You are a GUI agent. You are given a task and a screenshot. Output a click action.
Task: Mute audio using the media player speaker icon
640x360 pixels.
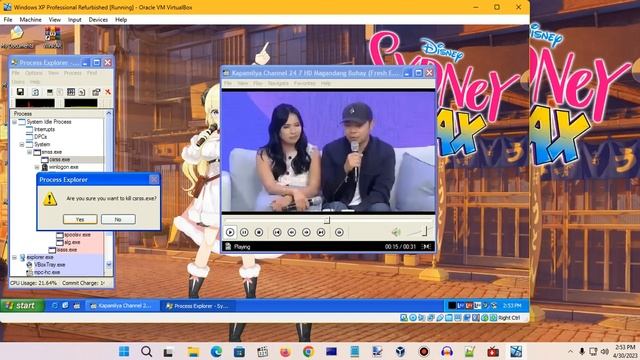(396, 232)
